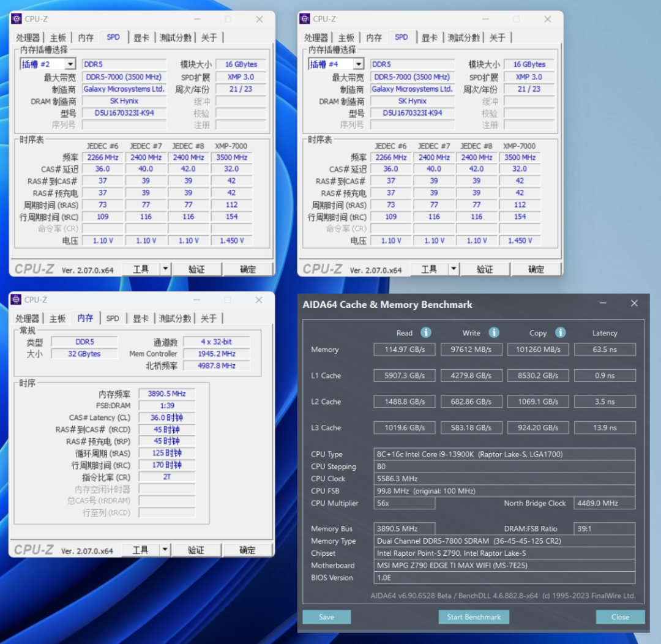Image resolution: width=661 pixels, height=644 pixels.
Task: Click Motherboard field MSI MPG Z790 EDGE
Action: tap(504, 565)
